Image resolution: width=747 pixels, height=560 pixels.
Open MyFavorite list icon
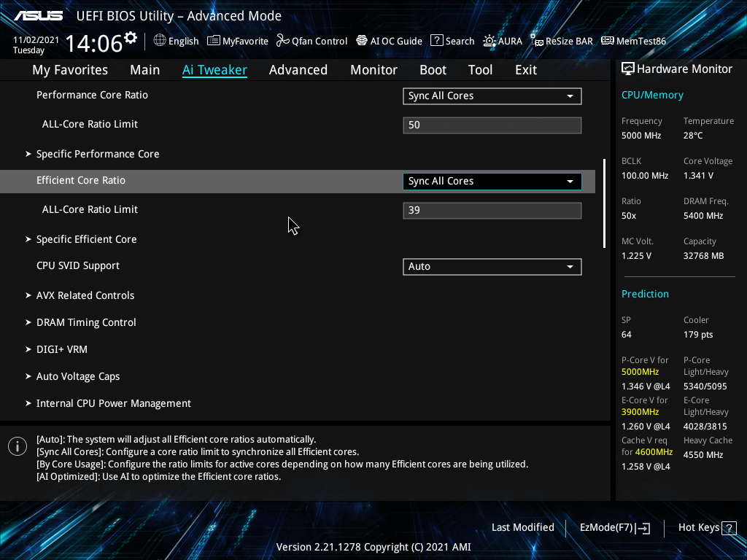214,41
